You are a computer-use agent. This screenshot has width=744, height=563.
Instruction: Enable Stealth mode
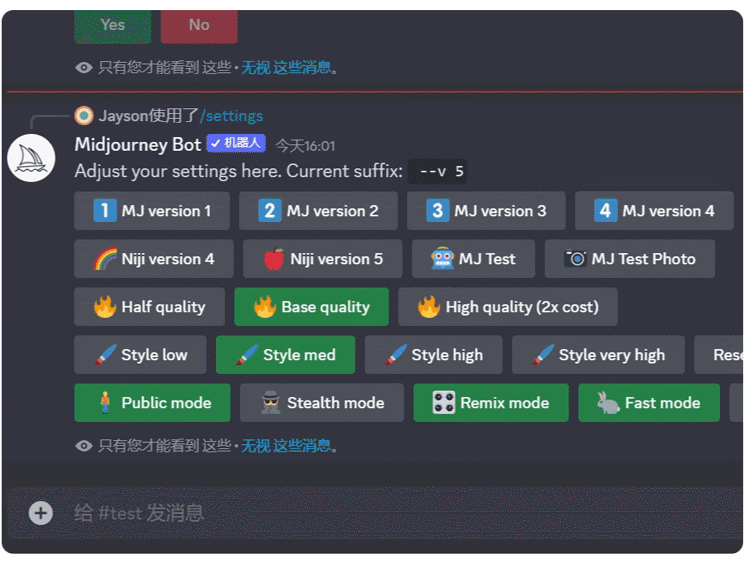point(321,403)
